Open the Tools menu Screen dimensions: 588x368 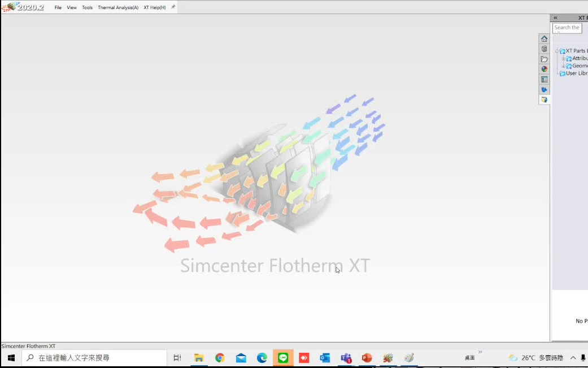(x=88, y=7)
